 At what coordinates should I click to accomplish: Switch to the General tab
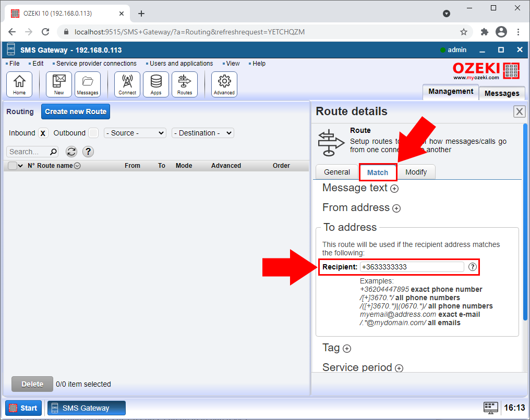coord(337,172)
